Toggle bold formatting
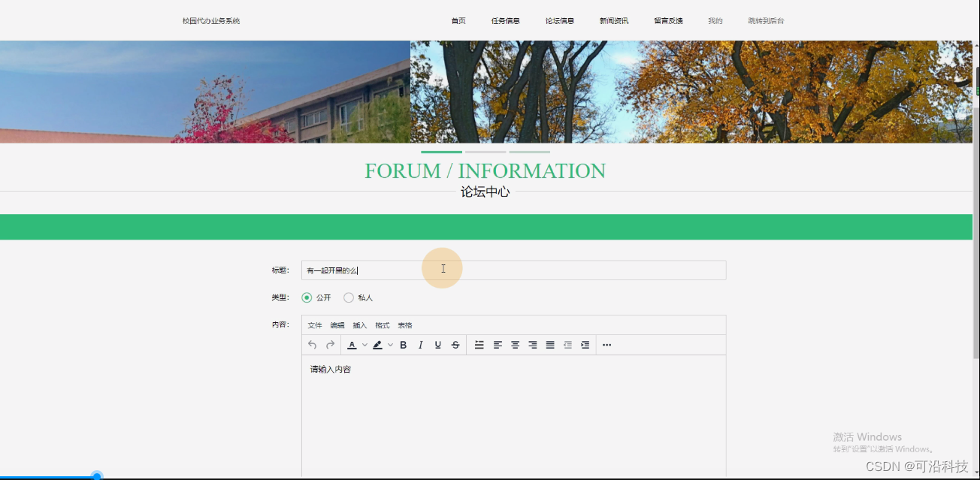Screen dimensions: 980x480 pyautogui.click(x=404, y=345)
